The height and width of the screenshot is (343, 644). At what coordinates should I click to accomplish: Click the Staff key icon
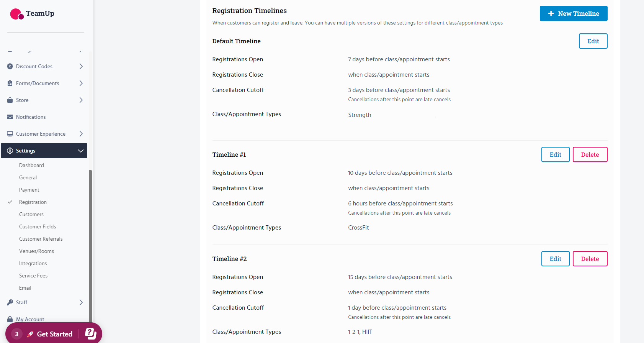pos(10,302)
